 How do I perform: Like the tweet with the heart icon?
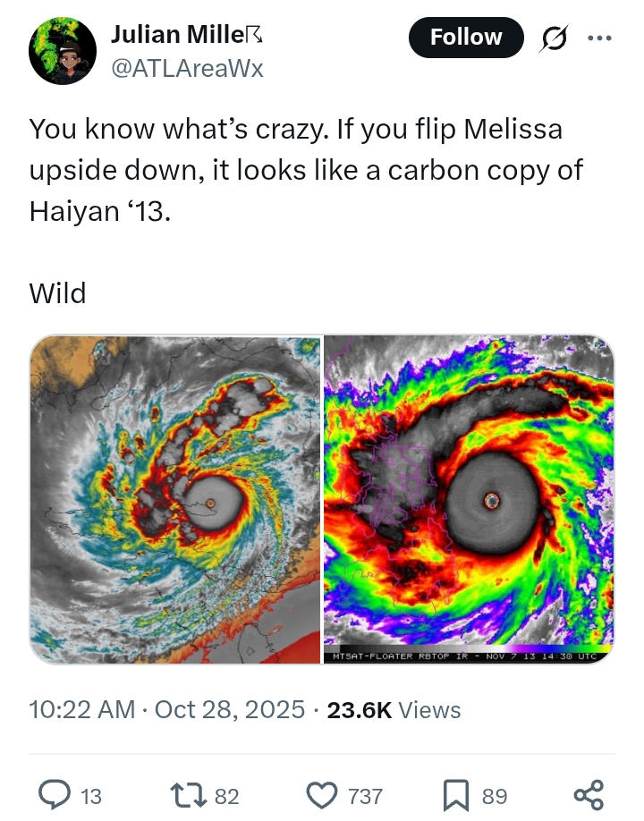click(322, 795)
